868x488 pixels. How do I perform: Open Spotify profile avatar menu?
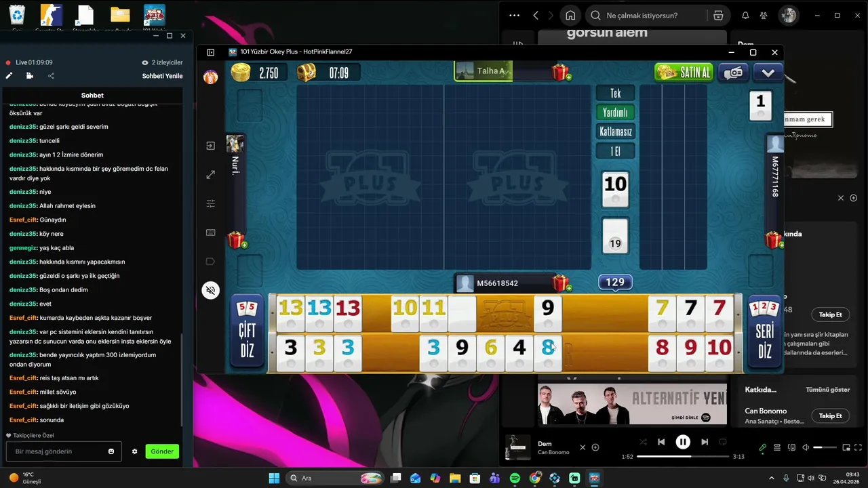(x=788, y=16)
